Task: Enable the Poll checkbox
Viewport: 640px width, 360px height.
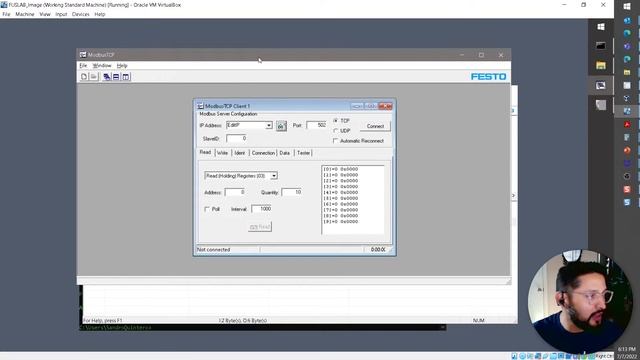Action: [207, 209]
